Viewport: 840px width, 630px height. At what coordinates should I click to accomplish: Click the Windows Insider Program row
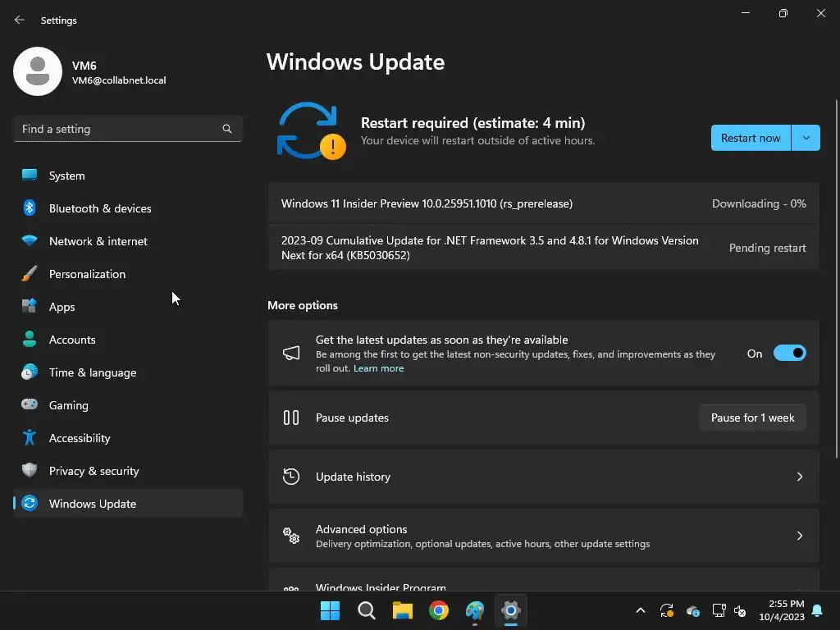[x=544, y=580]
